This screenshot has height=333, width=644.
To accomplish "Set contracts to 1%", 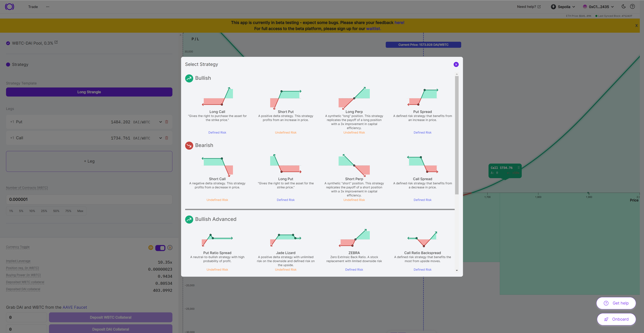I will pos(11,211).
